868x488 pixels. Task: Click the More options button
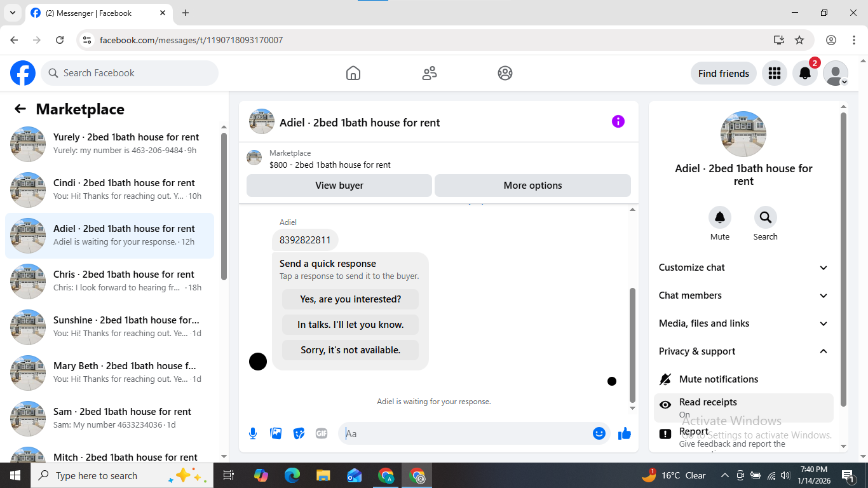point(532,186)
